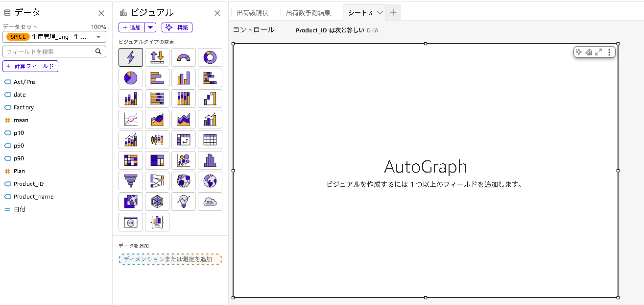Image resolution: width=644 pixels, height=305 pixels.
Task: Focus the フィールドを検索 search box
Action: pyautogui.click(x=49, y=51)
